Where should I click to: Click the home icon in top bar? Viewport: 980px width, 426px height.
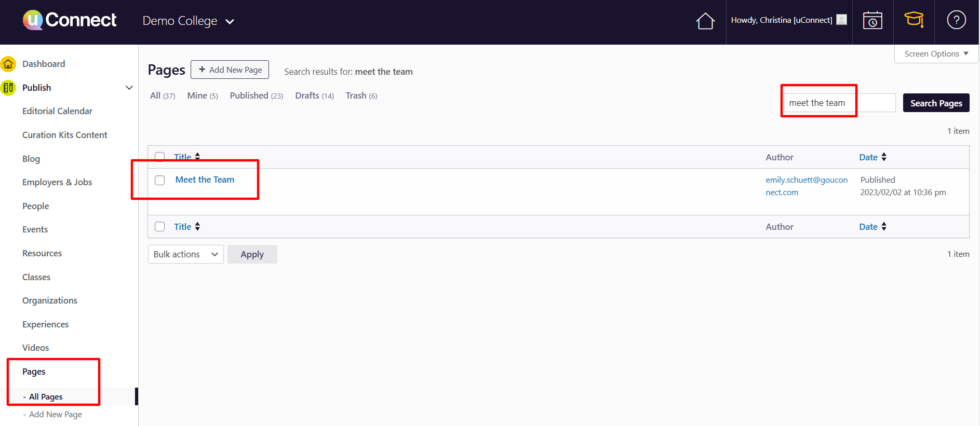[x=705, y=21]
